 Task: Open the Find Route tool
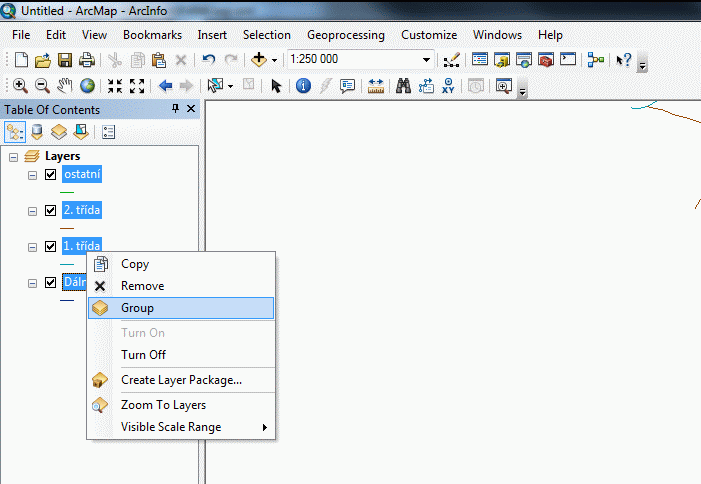(426, 85)
